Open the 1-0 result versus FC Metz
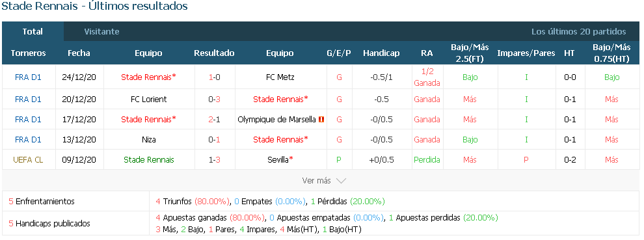Image resolution: width=644 pixels, height=240 pixels. coord(215,77)
